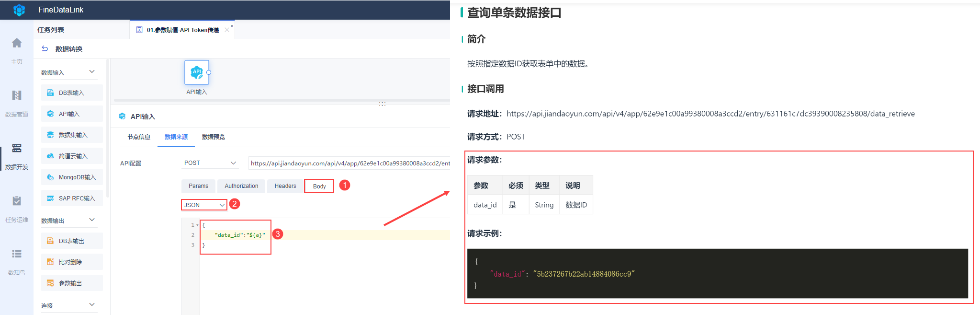Select the API输入 operator in the palette
Image resolution: width=980 pixels, height=315 pixels.
coord(72,114)
